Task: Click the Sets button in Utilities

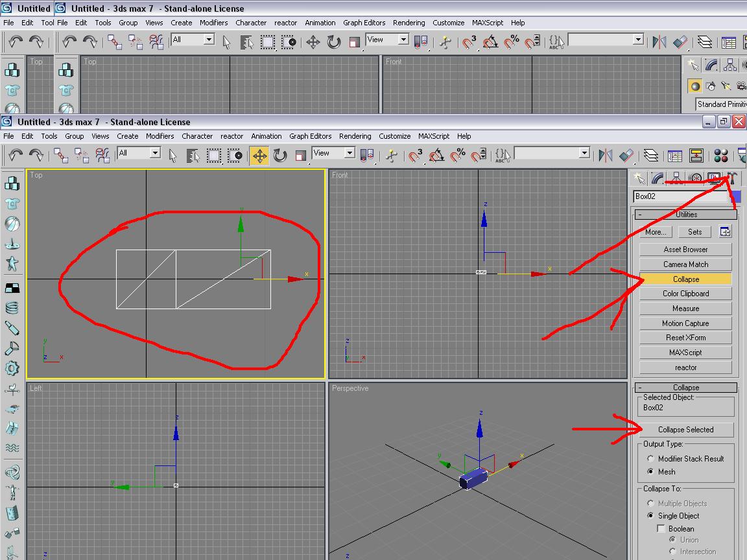Action: (694, 232)
